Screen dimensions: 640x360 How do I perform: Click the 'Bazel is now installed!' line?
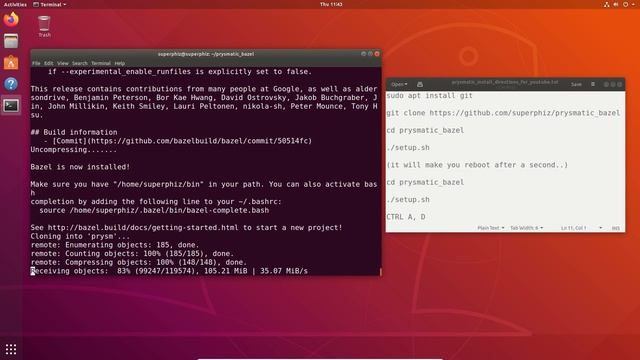pos(80,167)
